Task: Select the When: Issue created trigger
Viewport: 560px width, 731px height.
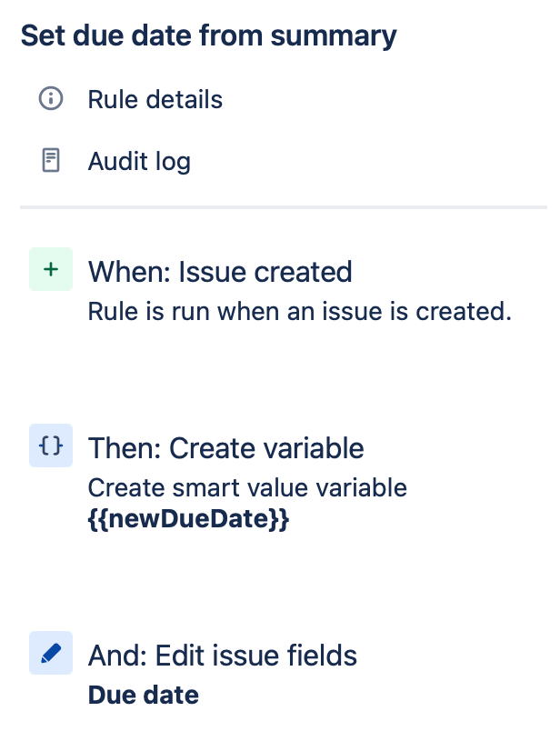Action: (219, 272)
